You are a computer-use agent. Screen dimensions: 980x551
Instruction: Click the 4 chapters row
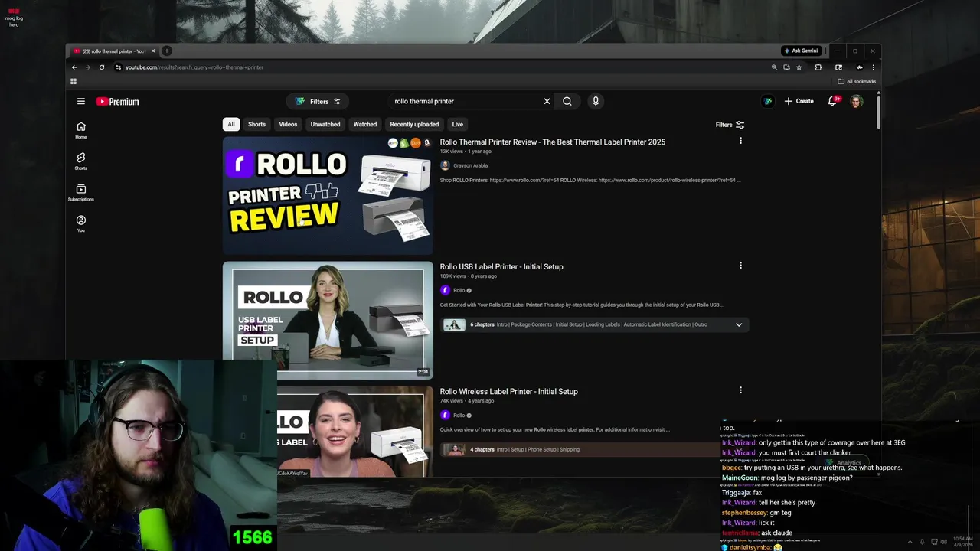point(579,449)
